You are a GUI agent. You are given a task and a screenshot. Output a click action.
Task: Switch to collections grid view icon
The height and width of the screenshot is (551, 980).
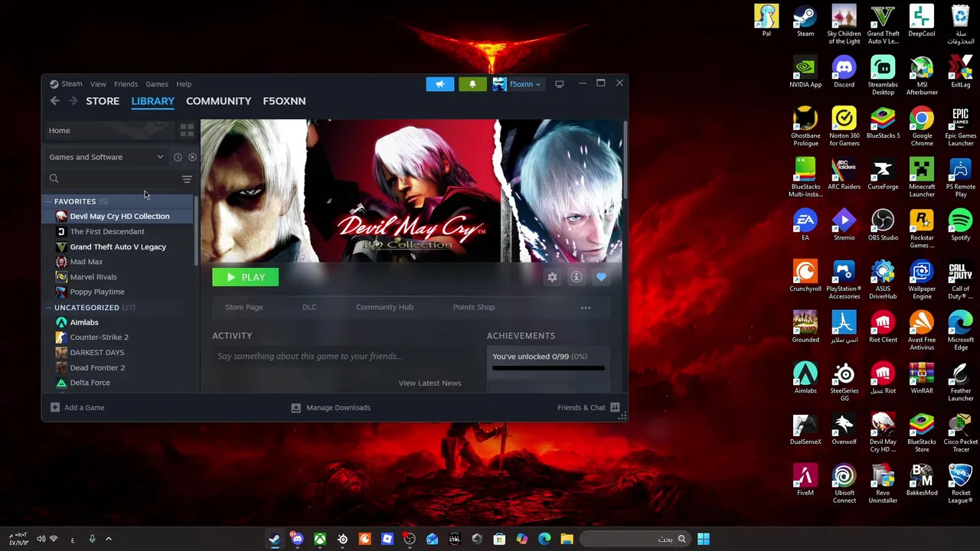pyautogui.click(x=187, y=131)
